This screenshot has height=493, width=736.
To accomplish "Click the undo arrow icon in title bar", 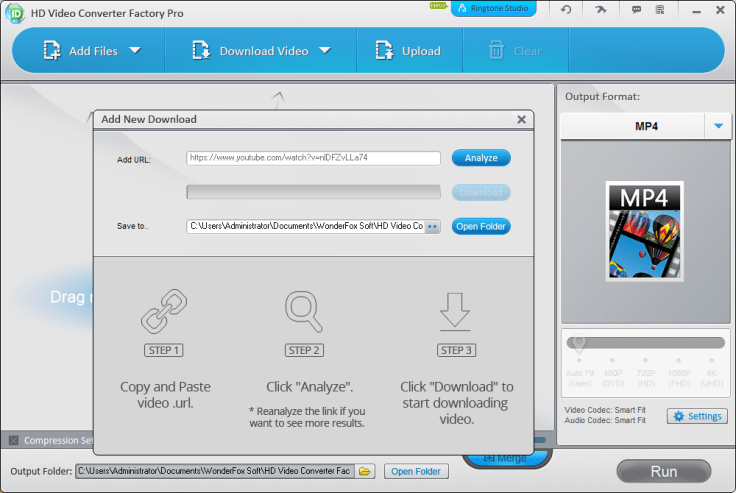I will [566, 10].
